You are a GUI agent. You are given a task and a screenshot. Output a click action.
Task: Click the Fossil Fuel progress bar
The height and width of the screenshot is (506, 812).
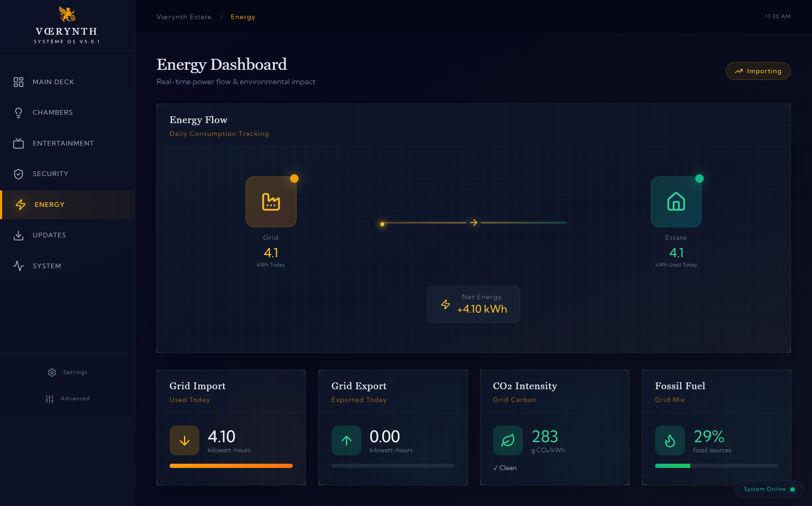[x=716, y=466]
